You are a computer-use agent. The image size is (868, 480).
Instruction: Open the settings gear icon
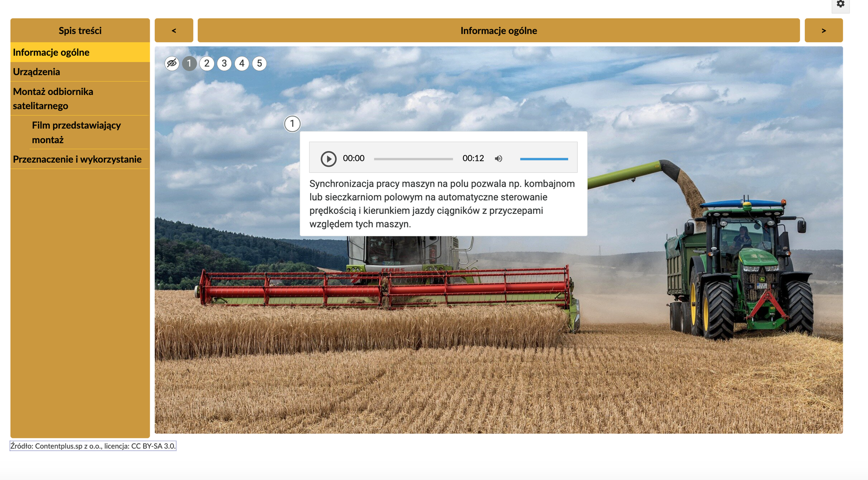[x=840, y=4]
